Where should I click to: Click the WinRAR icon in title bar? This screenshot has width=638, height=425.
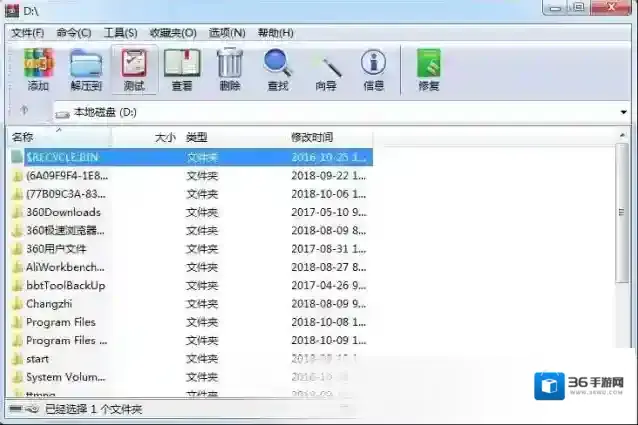tap(12, 11)
